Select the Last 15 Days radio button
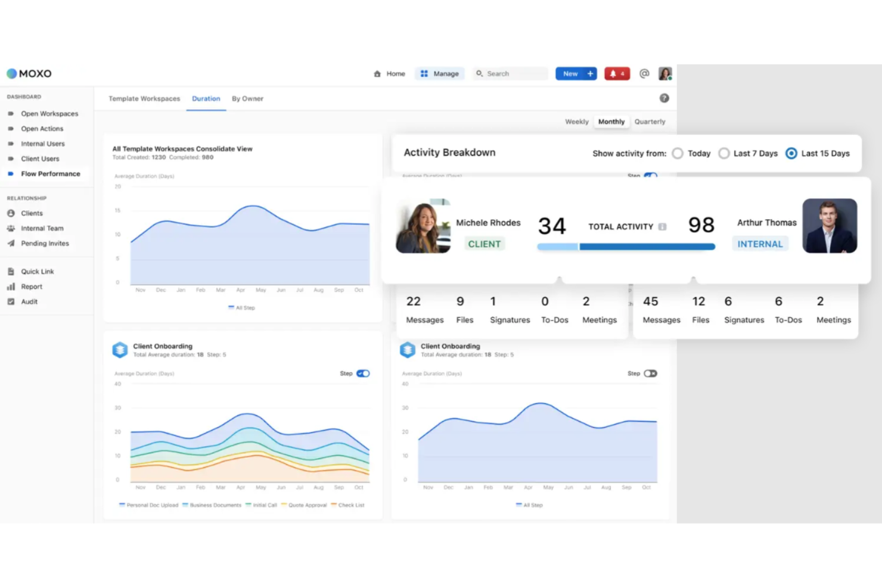Image resolution: width=882 pixels, height=588 pixels. click(791, 154)
